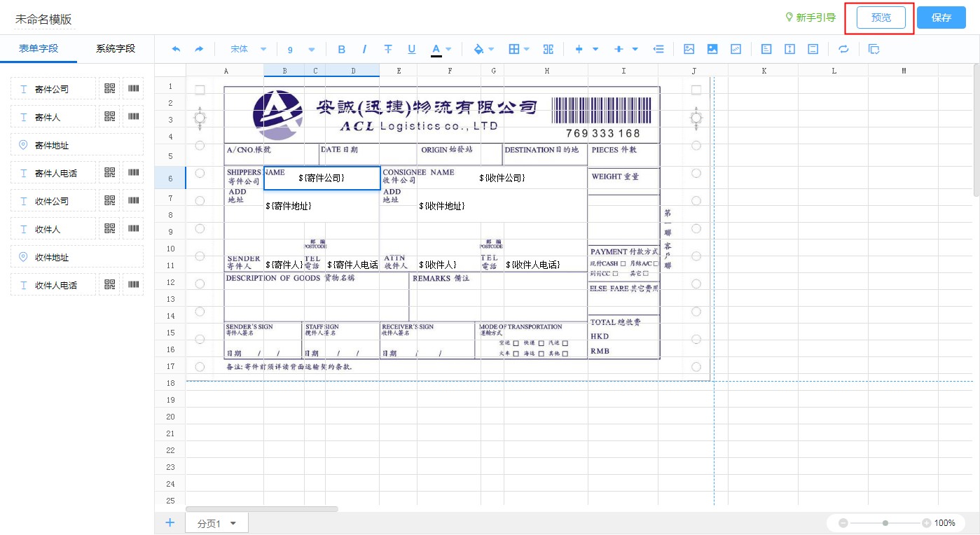Click the redo arrow in the toolbar
This screenshot has width=980, height=535.
click(199, 49)
